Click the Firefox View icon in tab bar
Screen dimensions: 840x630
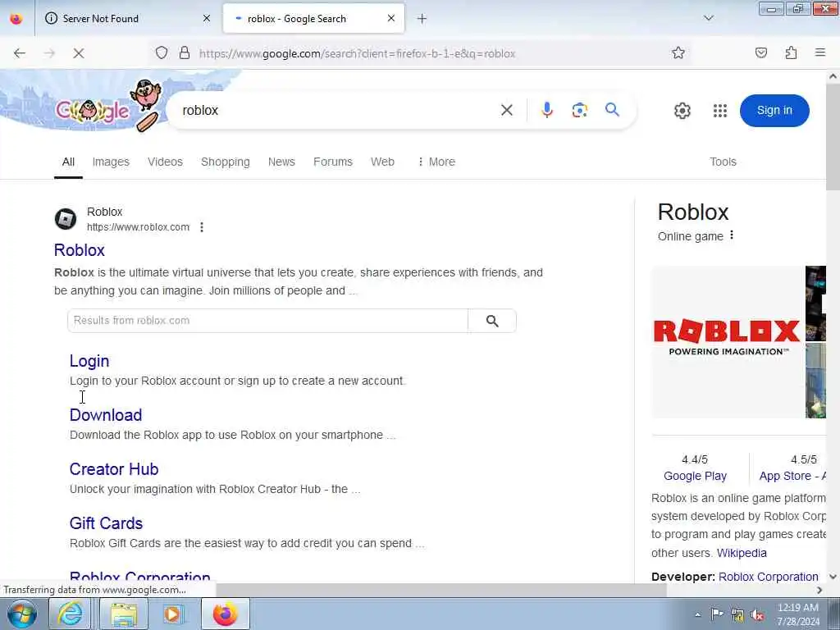[16, 19]
